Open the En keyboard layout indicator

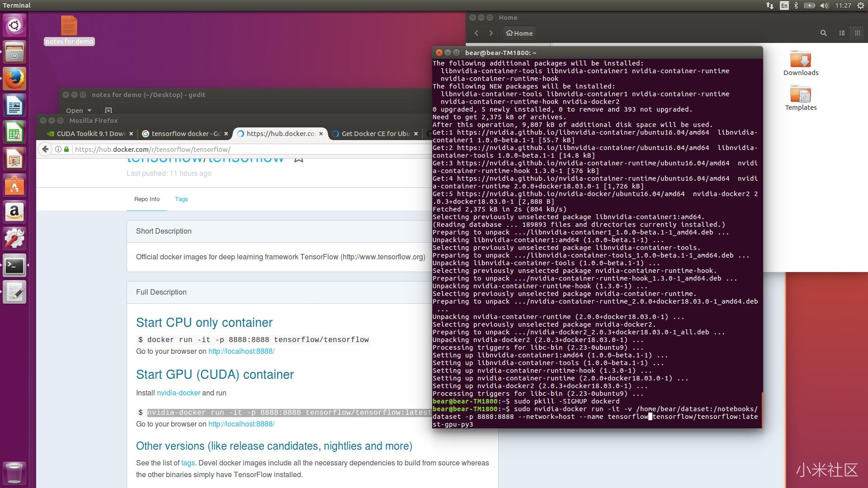[x=784, y=5]
